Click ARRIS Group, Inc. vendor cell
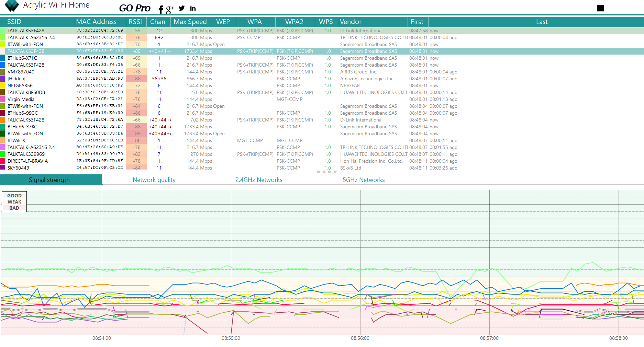This screenshot has height=347, width=644. pyautogui.click(x=358, y=72)
